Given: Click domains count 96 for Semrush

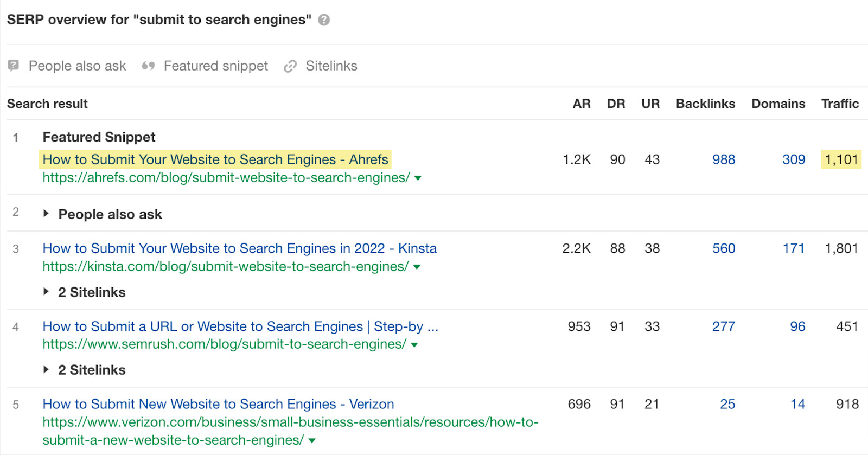Looking at the screenshot, I should 797,326.
